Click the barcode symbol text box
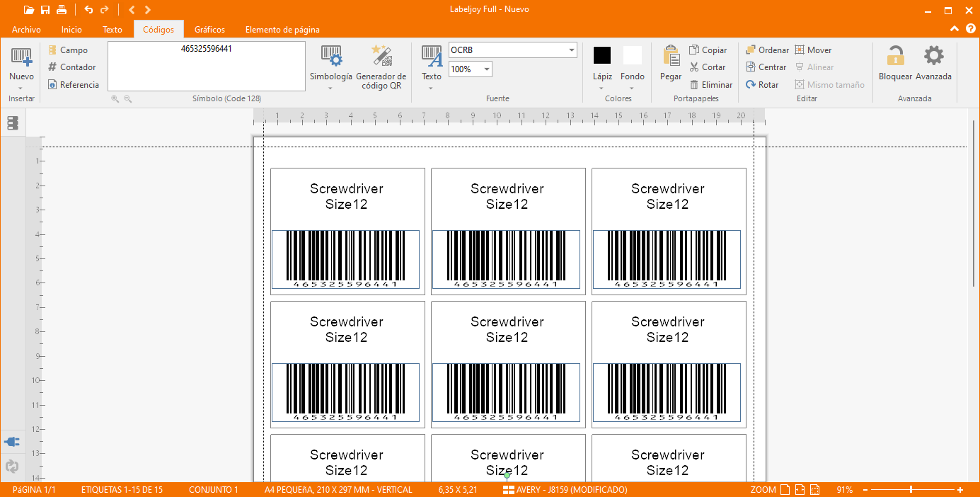980x497 pixels. (x=207, y=66)
